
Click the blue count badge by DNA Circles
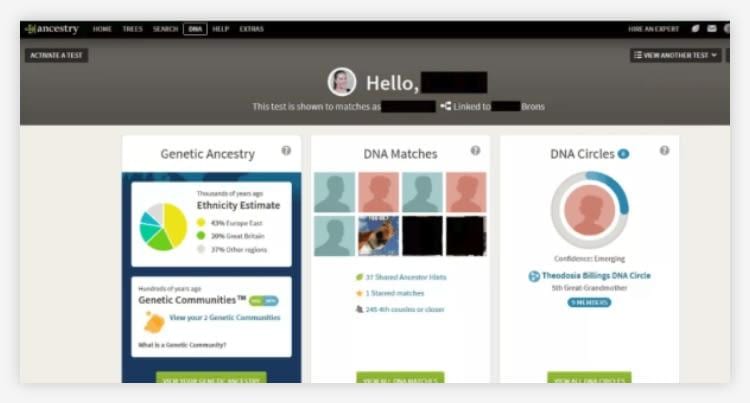[x=623, y=154]
